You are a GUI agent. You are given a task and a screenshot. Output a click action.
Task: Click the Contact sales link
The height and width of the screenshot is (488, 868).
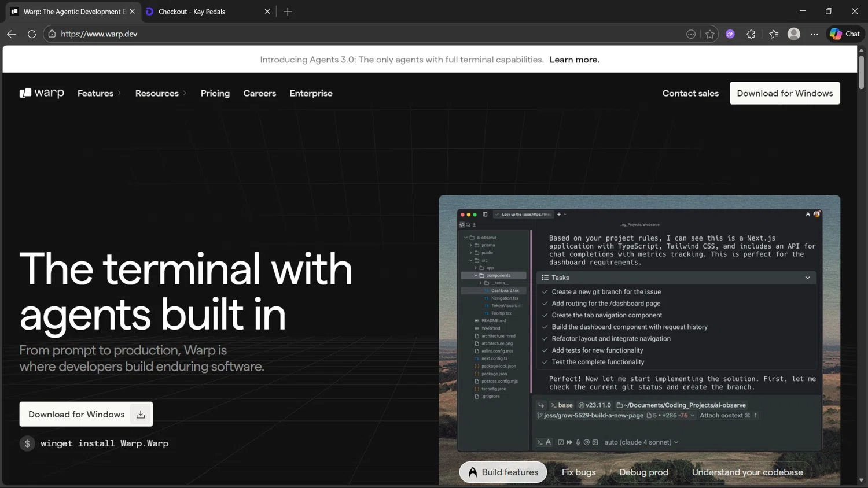click(x=690, y=93)
